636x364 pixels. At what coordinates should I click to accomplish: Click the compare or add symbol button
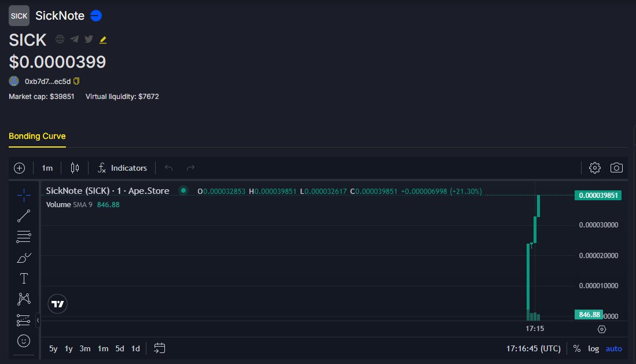[20, 168]
